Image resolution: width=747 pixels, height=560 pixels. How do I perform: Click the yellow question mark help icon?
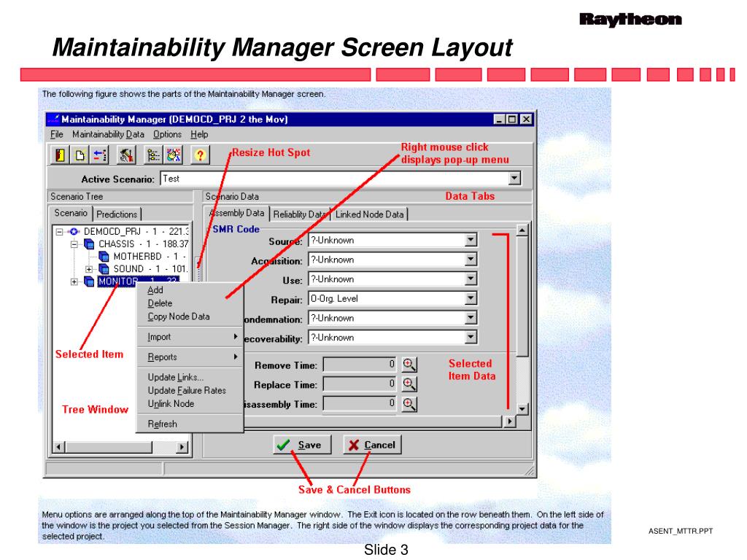click(x=200, y=155)
